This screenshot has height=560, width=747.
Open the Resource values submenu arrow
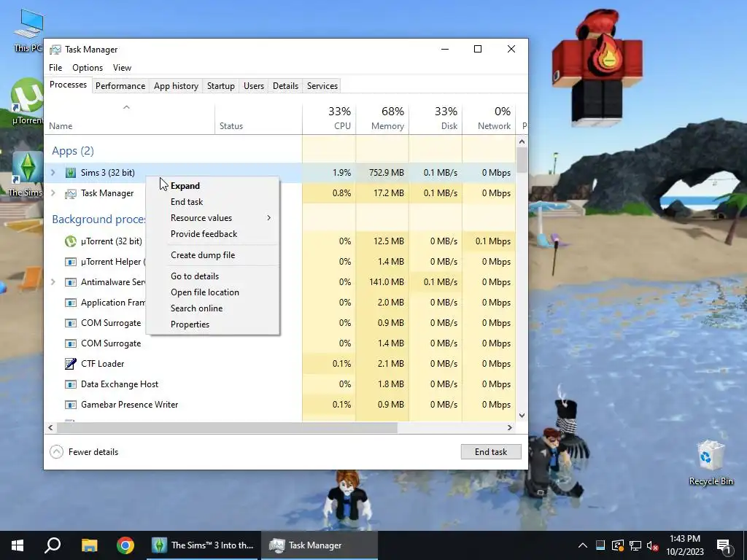268,218
